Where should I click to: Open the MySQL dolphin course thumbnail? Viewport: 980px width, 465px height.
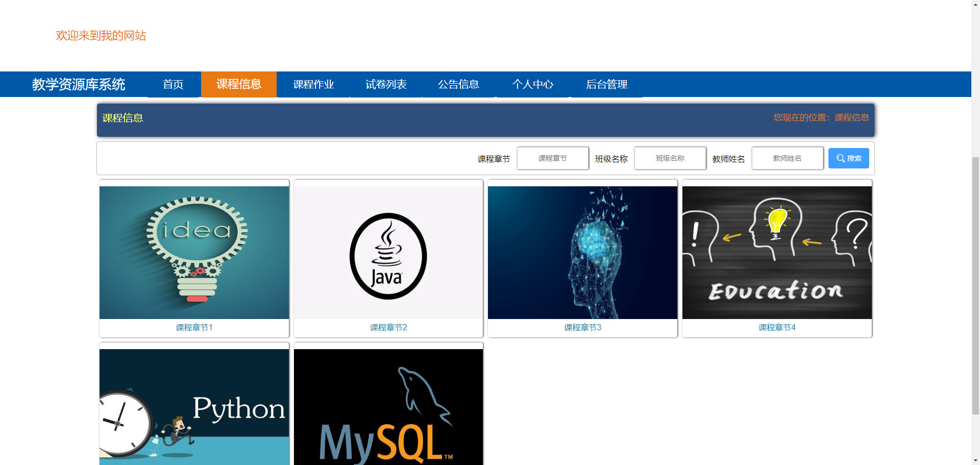coord(388,407)
